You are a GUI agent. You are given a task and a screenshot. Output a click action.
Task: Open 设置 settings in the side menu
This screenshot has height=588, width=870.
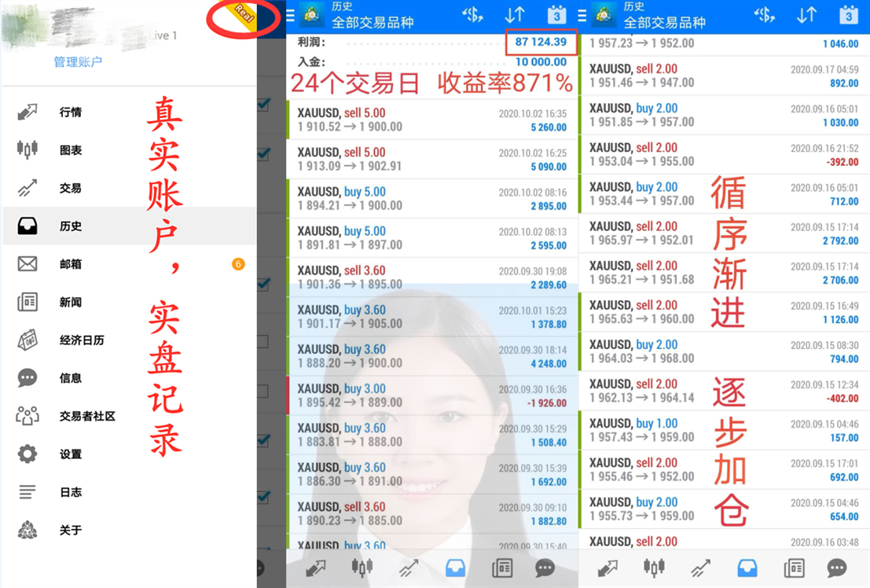click(129, 454)
